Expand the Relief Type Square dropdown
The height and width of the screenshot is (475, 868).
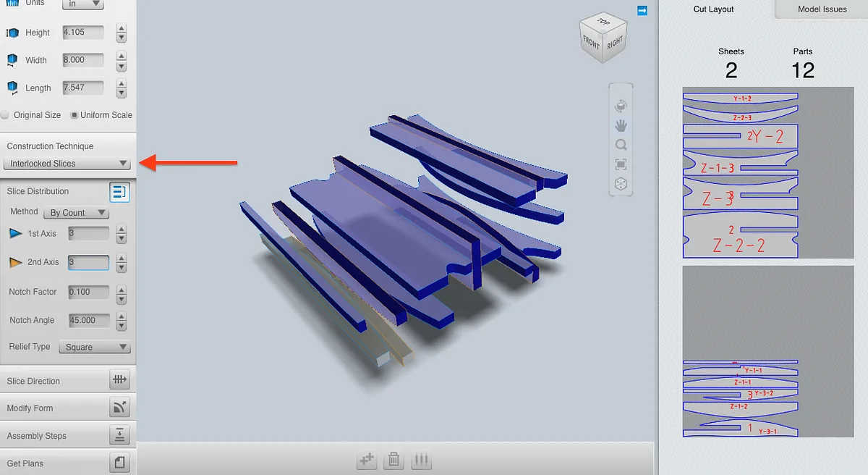tap(93, 347)
